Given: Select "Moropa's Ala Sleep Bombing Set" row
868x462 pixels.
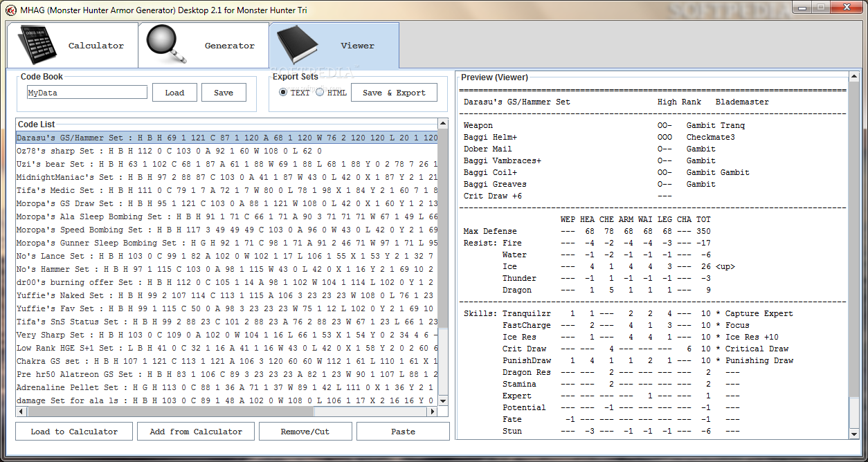Looking at the screenshot, I should click(227, 216).
